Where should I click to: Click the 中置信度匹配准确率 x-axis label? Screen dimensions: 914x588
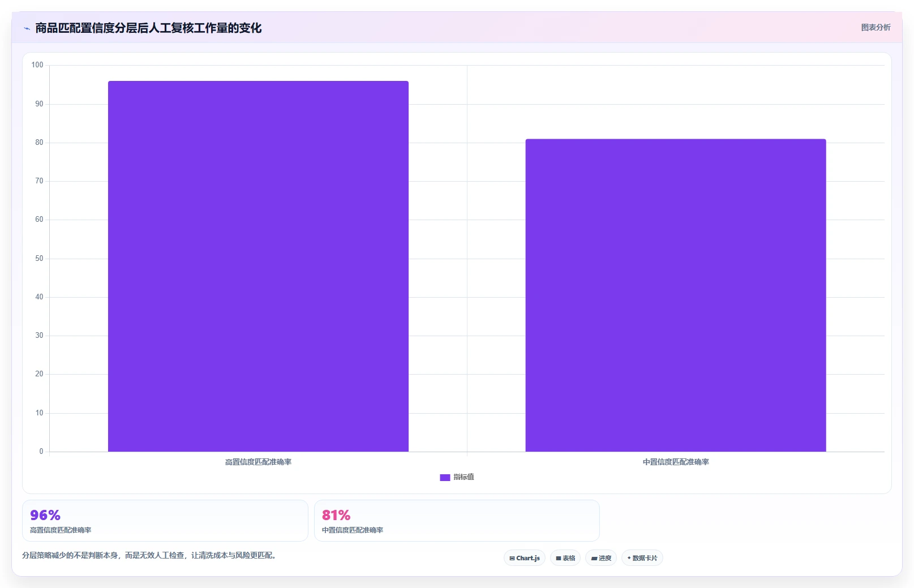[x=676, y=462]
